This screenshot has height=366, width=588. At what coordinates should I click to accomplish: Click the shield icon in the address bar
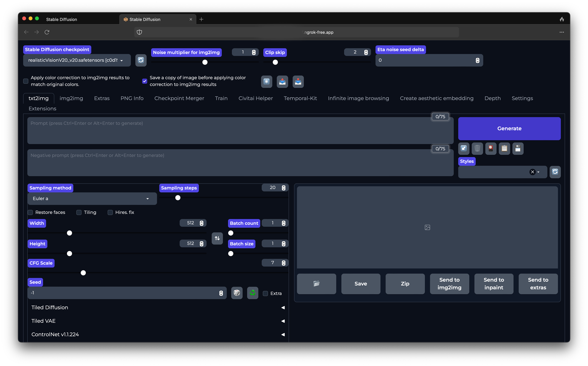(x=139, y=32)
